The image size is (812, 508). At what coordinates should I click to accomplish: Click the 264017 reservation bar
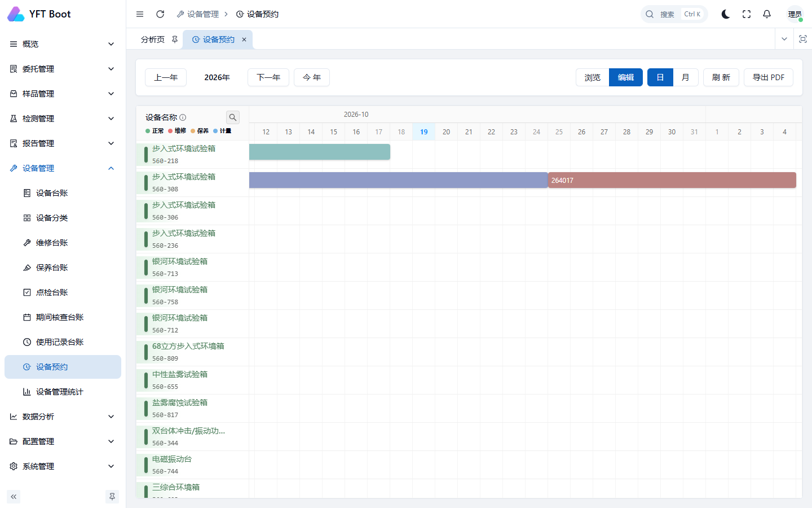(x=672, y=180)
